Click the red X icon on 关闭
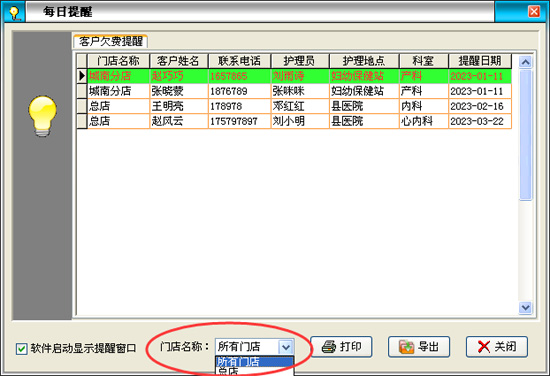550x376 pixels. [484, 347]
